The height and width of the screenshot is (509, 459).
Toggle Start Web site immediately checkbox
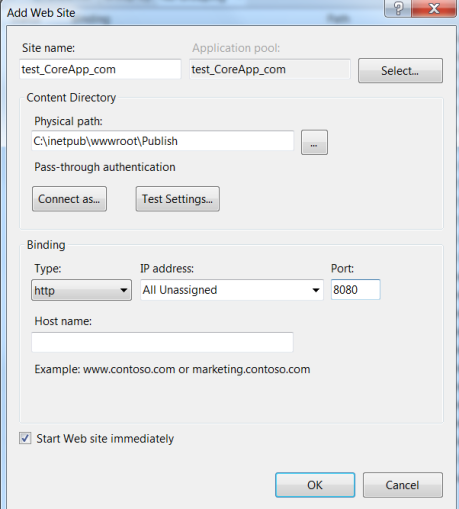pyautogui.click(x=25, y=438)
